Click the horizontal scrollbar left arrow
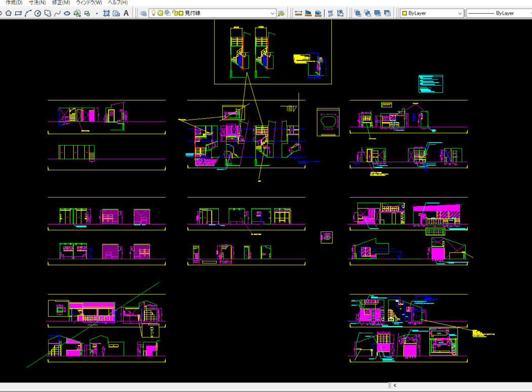 point(395,386)
